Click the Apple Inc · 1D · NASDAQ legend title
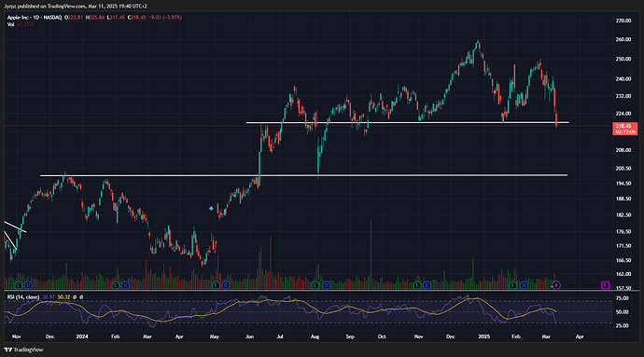This screenshot has width=644, height=357. [35, 18]
